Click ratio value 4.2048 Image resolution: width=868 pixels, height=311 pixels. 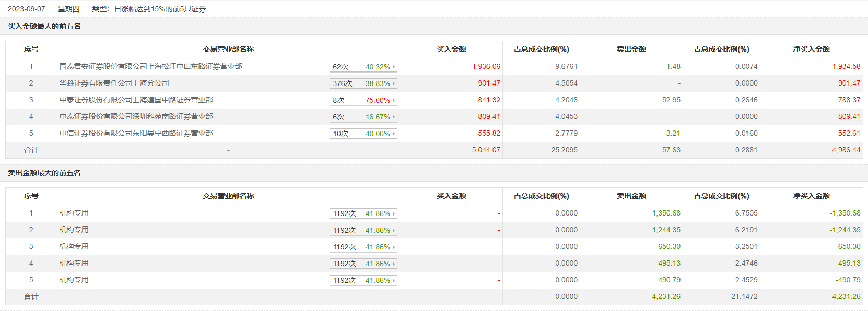[x=566, y=100]
